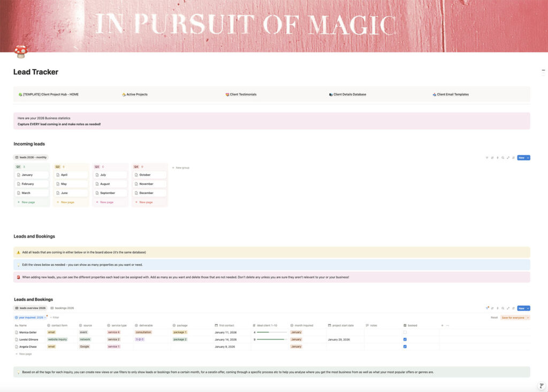Viewport: 548px width, 392px height.
Task: Click the sort icon on the Incoming leads board
Action: point(492,158)
